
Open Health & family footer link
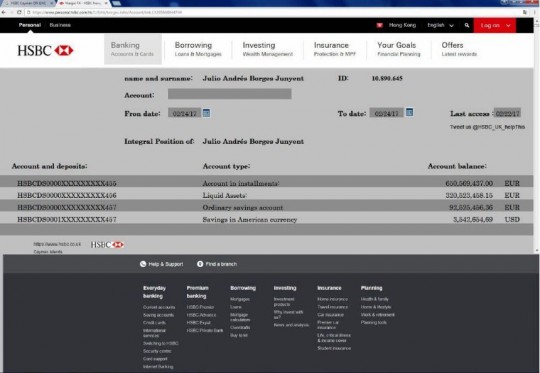point(374,299)
